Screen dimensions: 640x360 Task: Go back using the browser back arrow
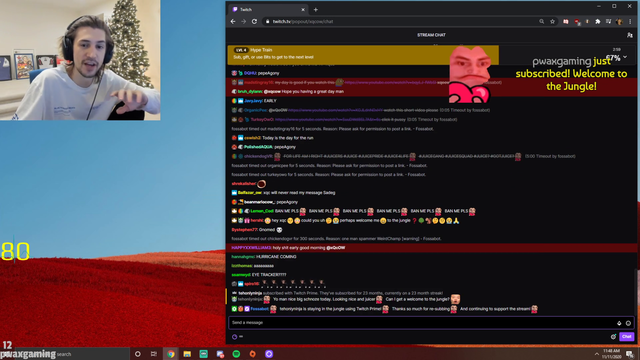coord(233,22)
